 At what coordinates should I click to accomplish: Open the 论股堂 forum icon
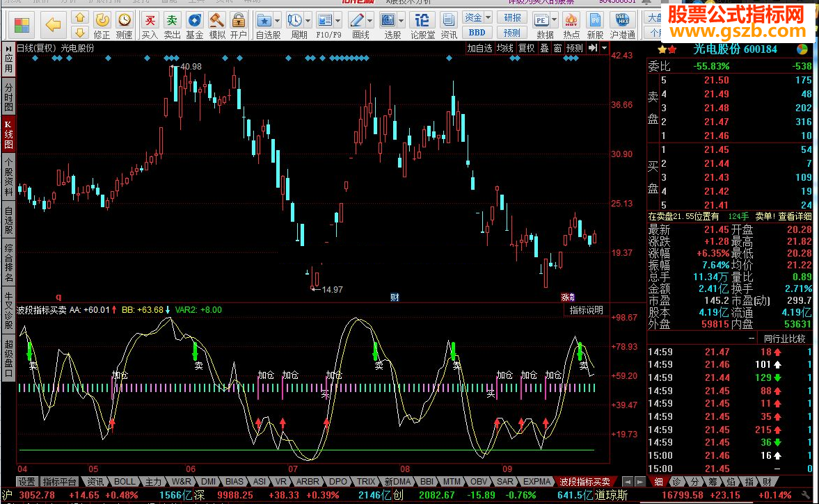(422, 26)
